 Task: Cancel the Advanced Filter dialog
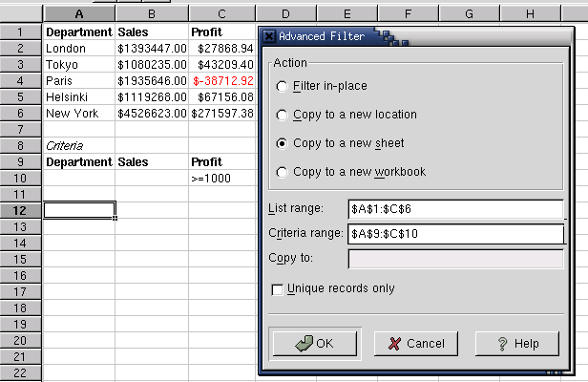416,344
